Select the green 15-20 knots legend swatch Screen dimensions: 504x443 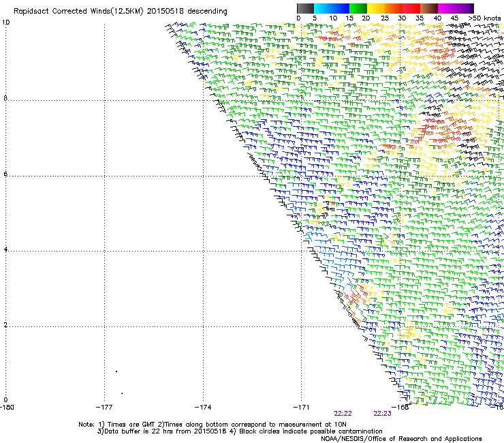point(358,8)
